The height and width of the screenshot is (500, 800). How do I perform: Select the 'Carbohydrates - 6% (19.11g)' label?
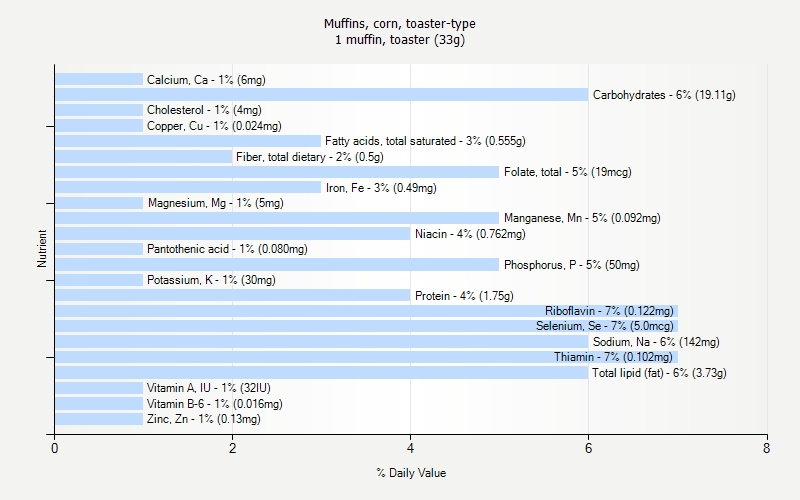pyautogui.click(x=664, y=95)
